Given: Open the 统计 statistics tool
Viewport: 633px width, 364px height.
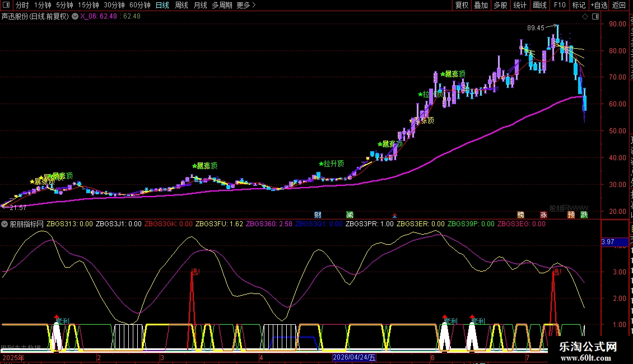Looking at the screenshot, I should (520, 5).
